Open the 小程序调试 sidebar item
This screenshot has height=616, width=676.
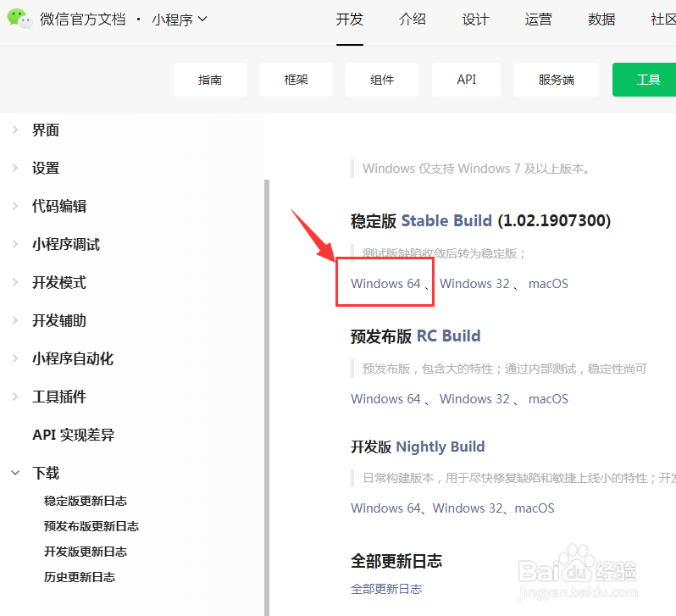66,244
